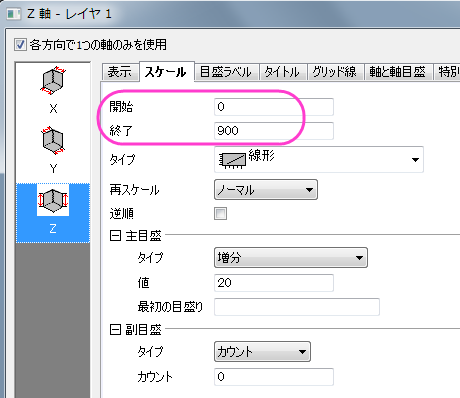The width and height of the screenshot is (460, 398).
Task: Click the 最初の目盛り label
Action: [170, 307]
